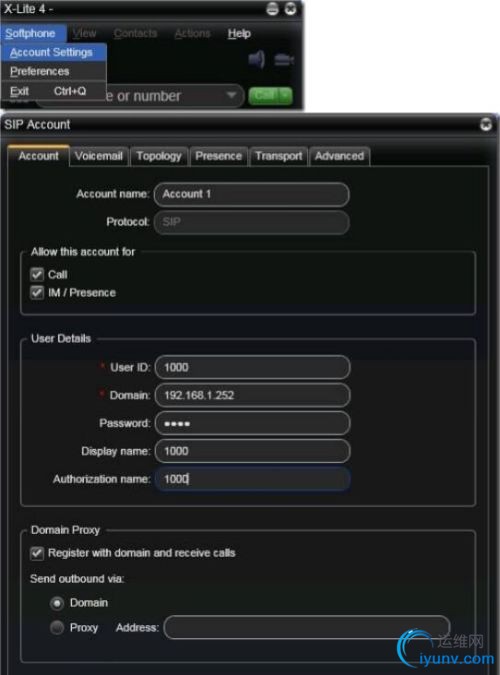Click the Domain field with 192.168.1.252

click(252, 395)
